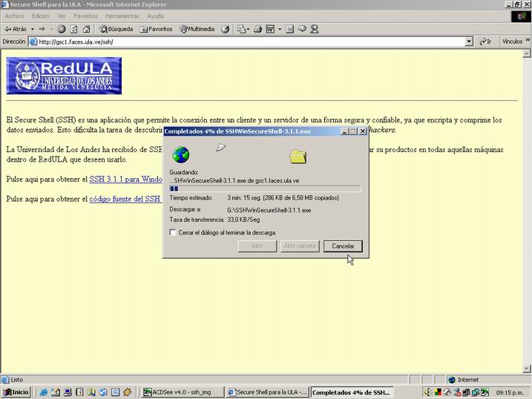
Task: Click the Inicio start button
Action: click(16, 392)
